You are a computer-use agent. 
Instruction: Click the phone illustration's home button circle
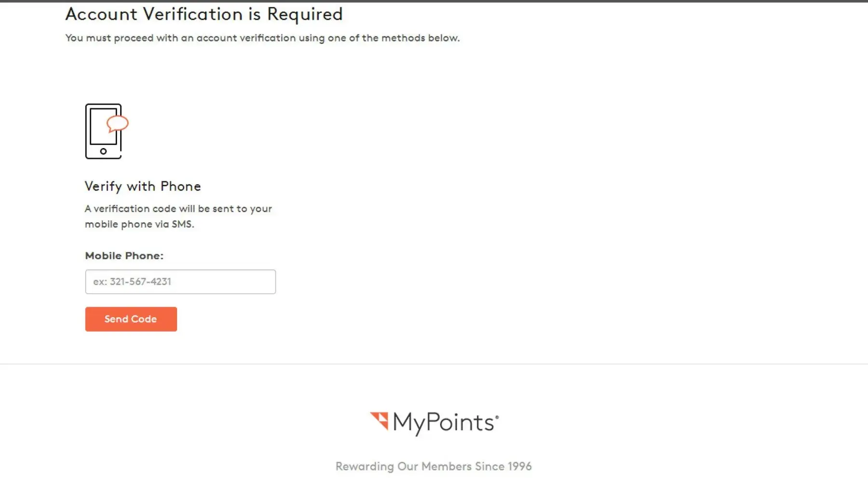103,151
